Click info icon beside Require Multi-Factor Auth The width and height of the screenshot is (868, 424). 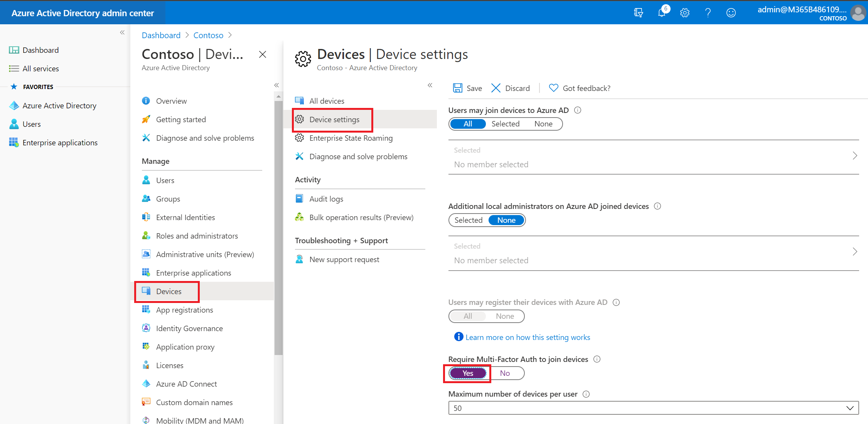[x=597, y=359]
